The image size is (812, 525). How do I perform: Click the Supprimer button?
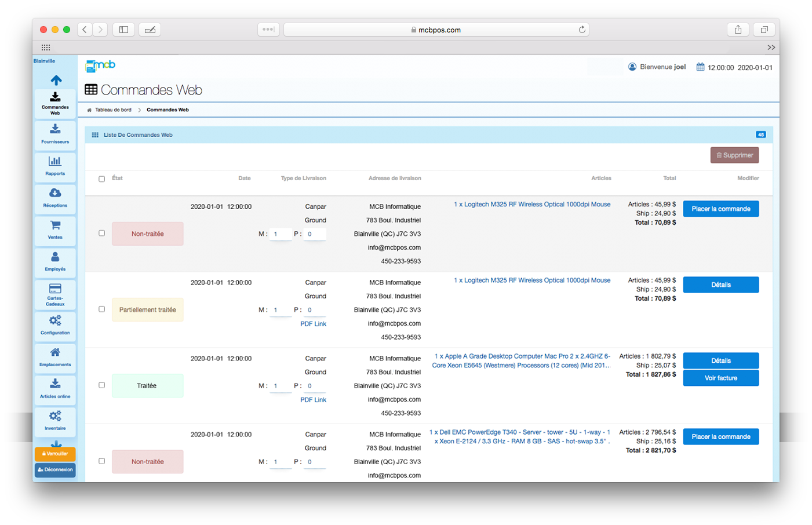(x=734, y=155)
